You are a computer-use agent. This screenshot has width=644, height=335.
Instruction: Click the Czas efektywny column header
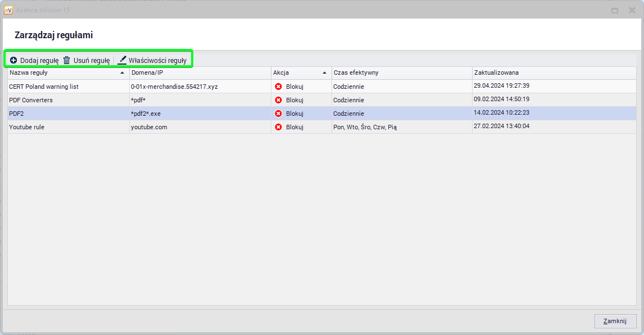[x=356, y=73]
